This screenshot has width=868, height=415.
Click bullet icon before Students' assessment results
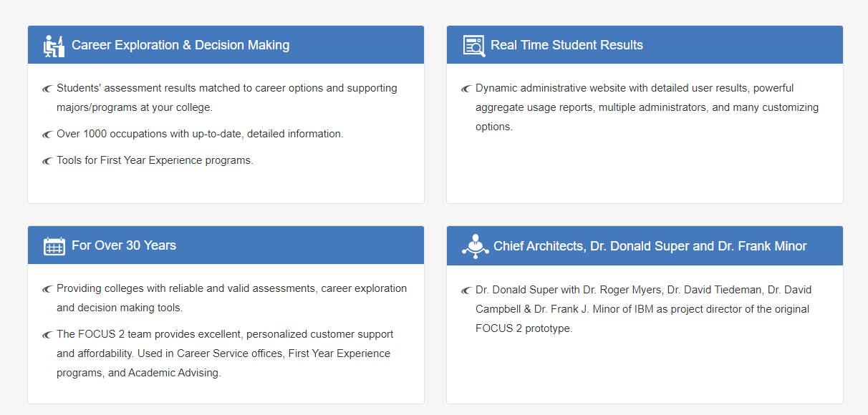pyautogui.click(x=47, y=89)
